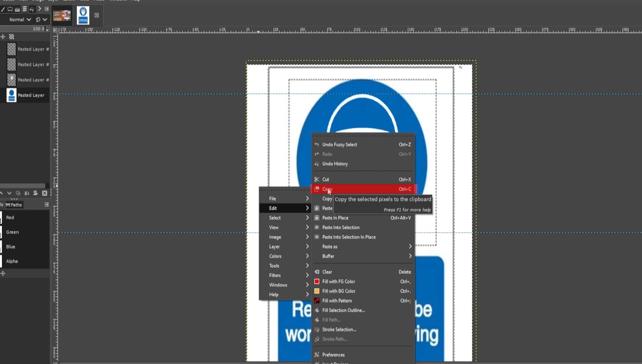Choose Fill with Pattern
Image resolution: width=642 pixels, height=364 pixels.
pos(363,301)
